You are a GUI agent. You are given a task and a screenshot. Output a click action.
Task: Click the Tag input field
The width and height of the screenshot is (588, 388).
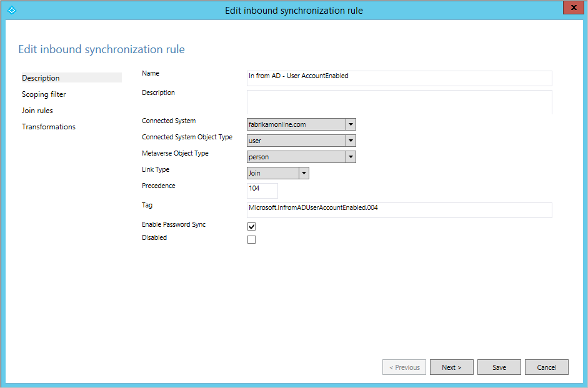(399, 210)
